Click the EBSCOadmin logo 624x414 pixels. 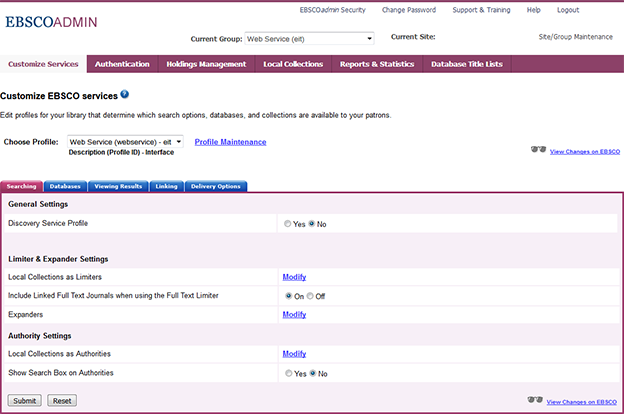[51, 22]
